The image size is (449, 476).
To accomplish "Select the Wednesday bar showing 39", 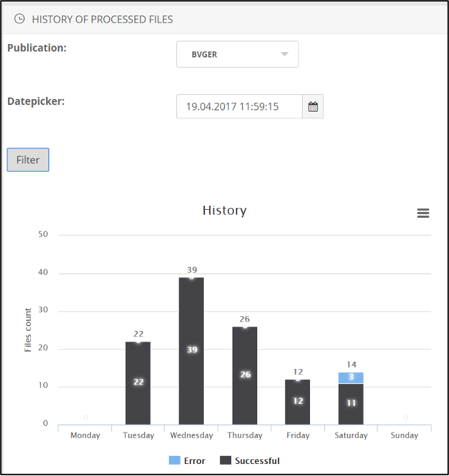I will 192,351.
